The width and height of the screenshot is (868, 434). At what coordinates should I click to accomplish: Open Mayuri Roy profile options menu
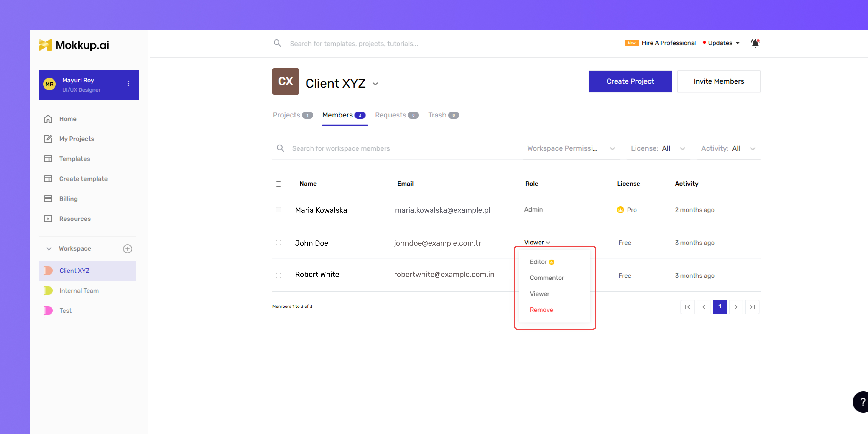click(x=128, y=84)
